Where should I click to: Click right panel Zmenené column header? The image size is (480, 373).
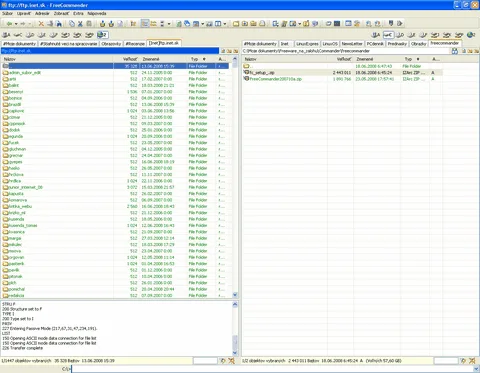tap(377, 59)
